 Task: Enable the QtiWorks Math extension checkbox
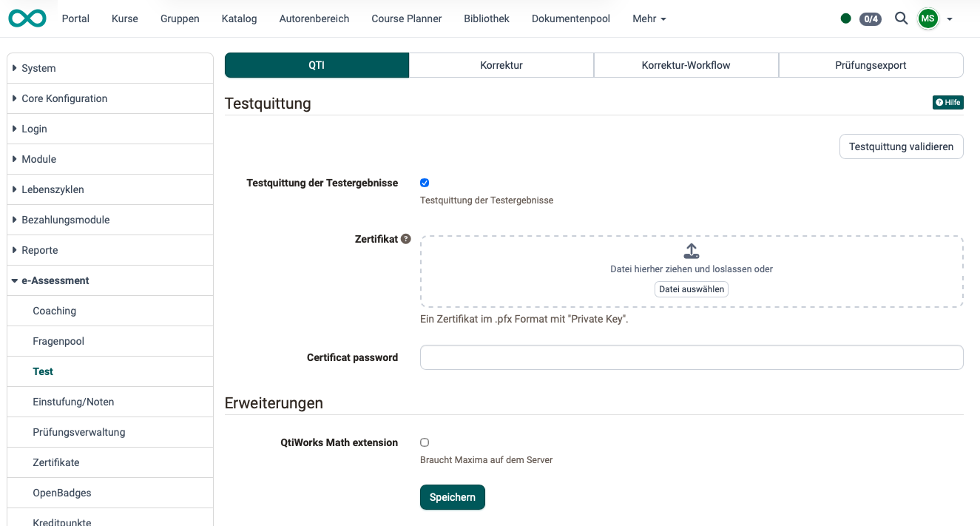[x=424, y=442]
